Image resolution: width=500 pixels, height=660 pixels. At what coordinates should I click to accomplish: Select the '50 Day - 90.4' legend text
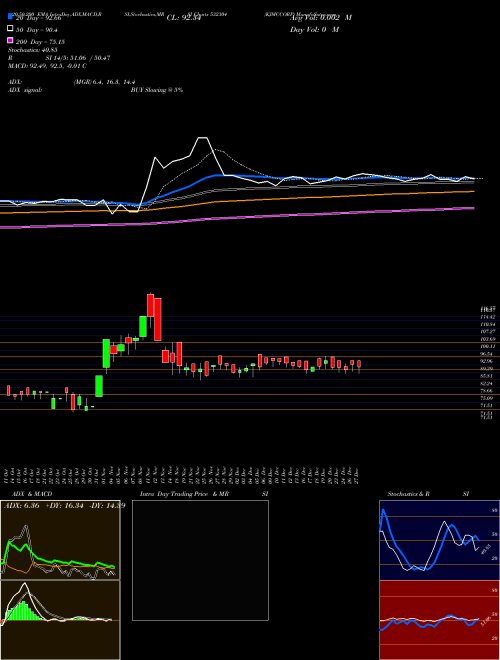click(x=37, y=30)
